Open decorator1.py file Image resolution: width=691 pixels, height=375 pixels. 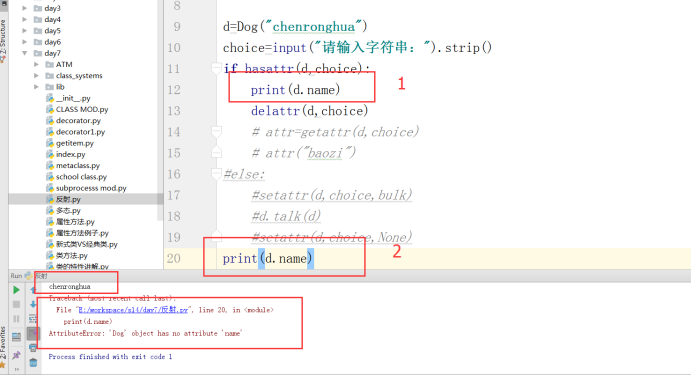coord(76,132)
